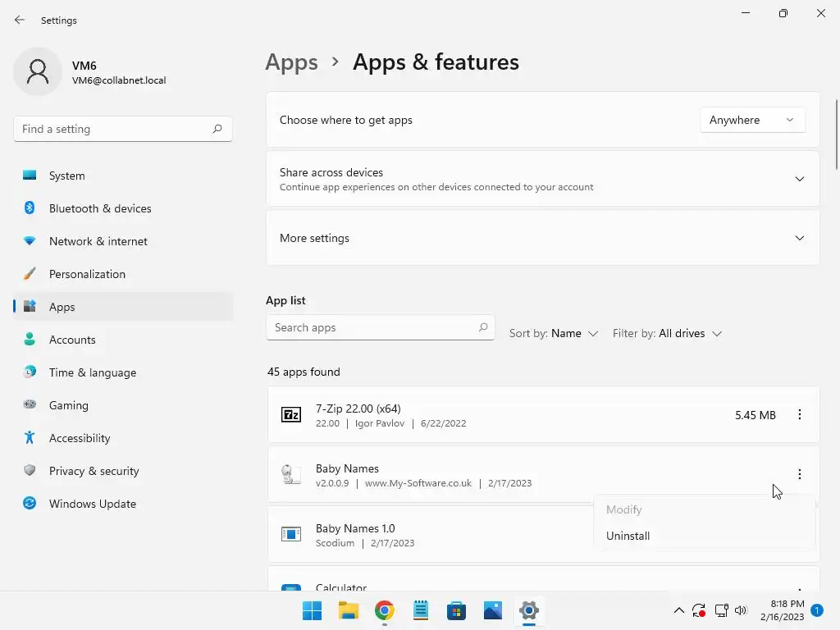The width and height of the screenshot is (840, 630).
Task: Open the Sort by Name dropdown
Action: 554,333
